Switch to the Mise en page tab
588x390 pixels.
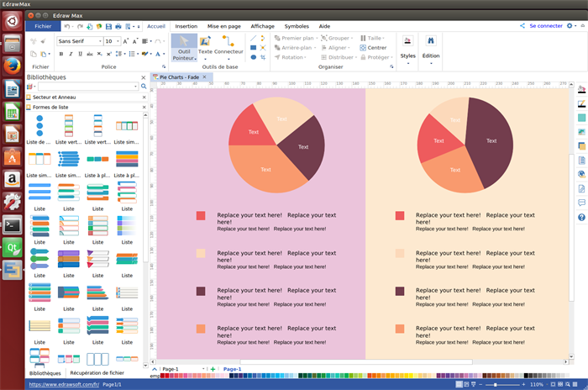coord(224,26)
